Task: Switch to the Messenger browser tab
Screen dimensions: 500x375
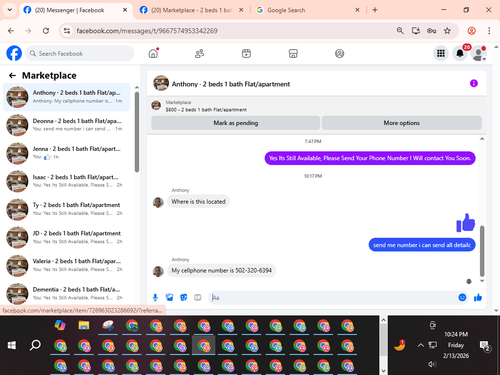Action: click(70, 10)
